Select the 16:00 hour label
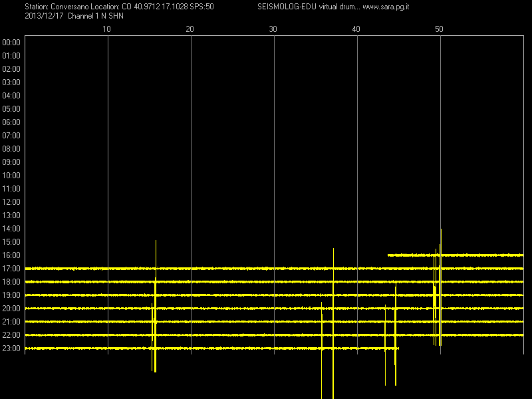Screen dimensions: 532x399 pyautogui.click(x=11, y=255)
